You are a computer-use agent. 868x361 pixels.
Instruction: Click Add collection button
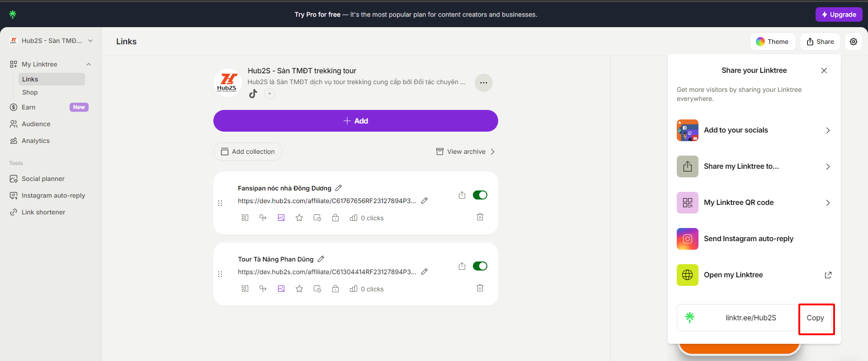[x=248, y=152]
